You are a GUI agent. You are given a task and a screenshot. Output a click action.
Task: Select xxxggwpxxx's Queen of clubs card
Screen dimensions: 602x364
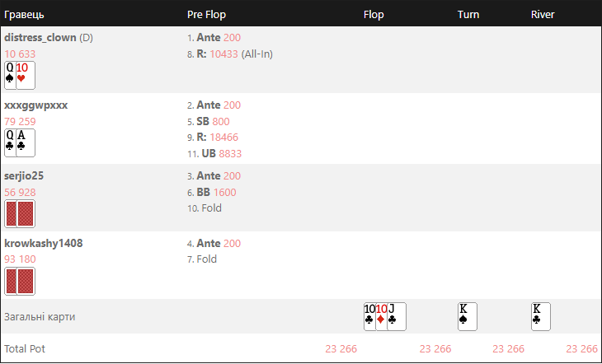coord(10,142)
